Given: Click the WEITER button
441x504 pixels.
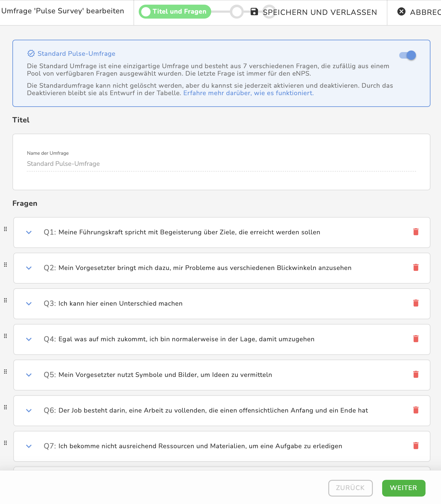Looking at the screenshot, I should tap(404, 488).
